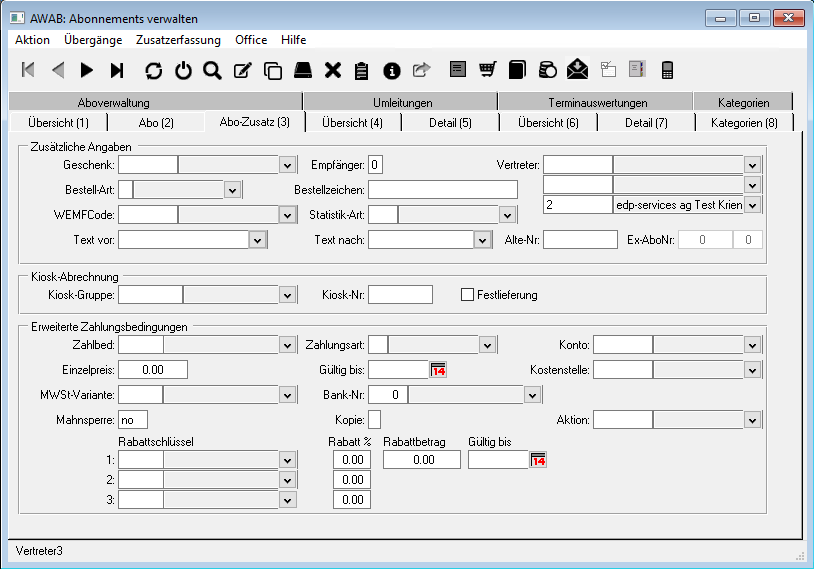Click the edit pencil icon
814x569 pixels.
[242, 70]
